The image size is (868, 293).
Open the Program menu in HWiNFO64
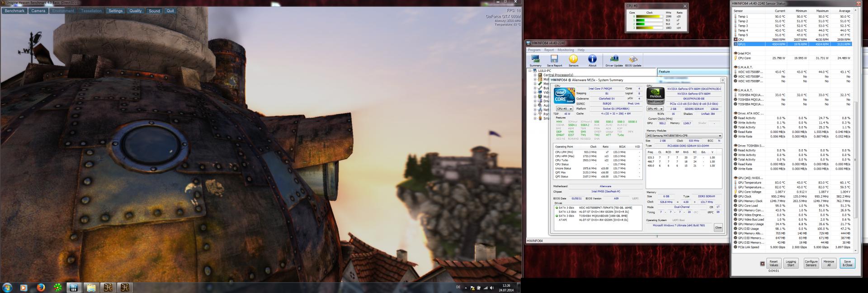pos(534,50)
